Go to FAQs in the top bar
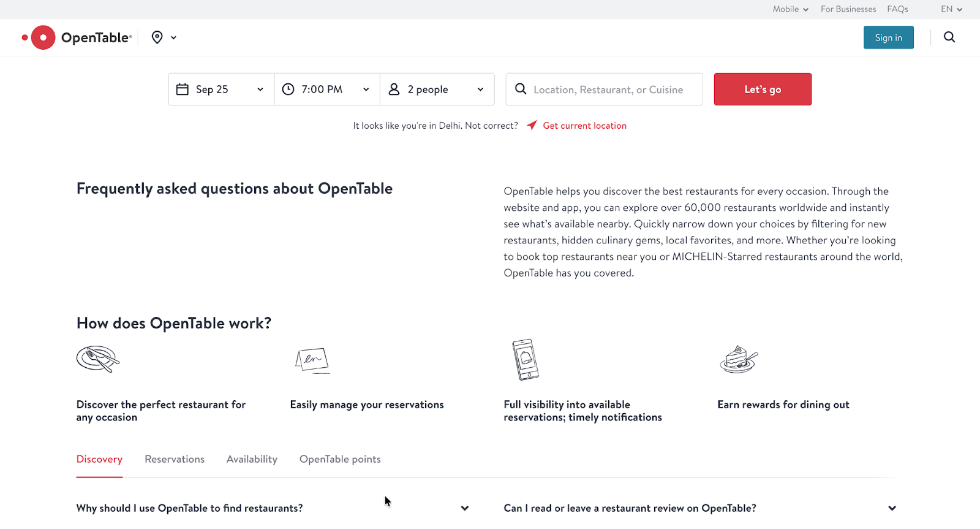This screenshot has width=980, height=529. [x=897, y=9]
